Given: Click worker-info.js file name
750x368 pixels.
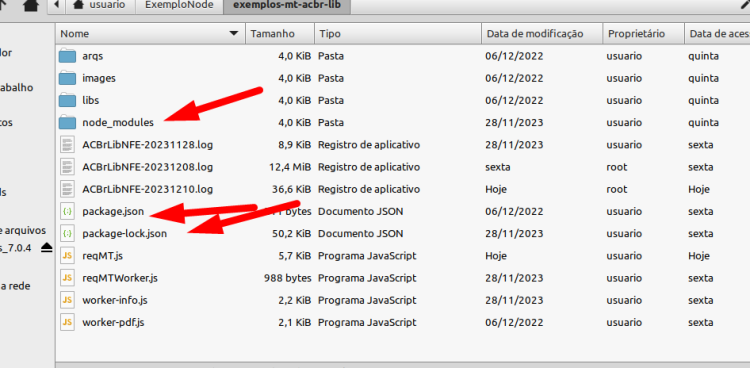Looking at the screenshot, I should [x=115, y=301].
